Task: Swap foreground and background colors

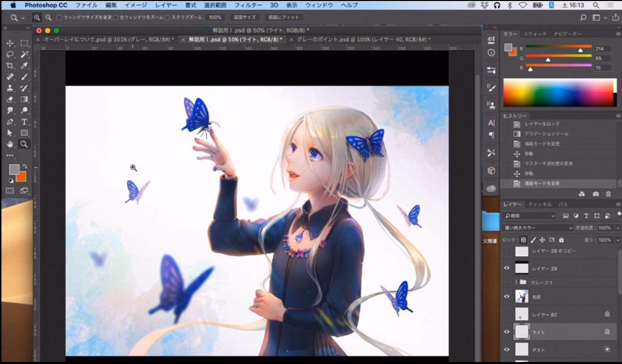Action: pos(24,166)
